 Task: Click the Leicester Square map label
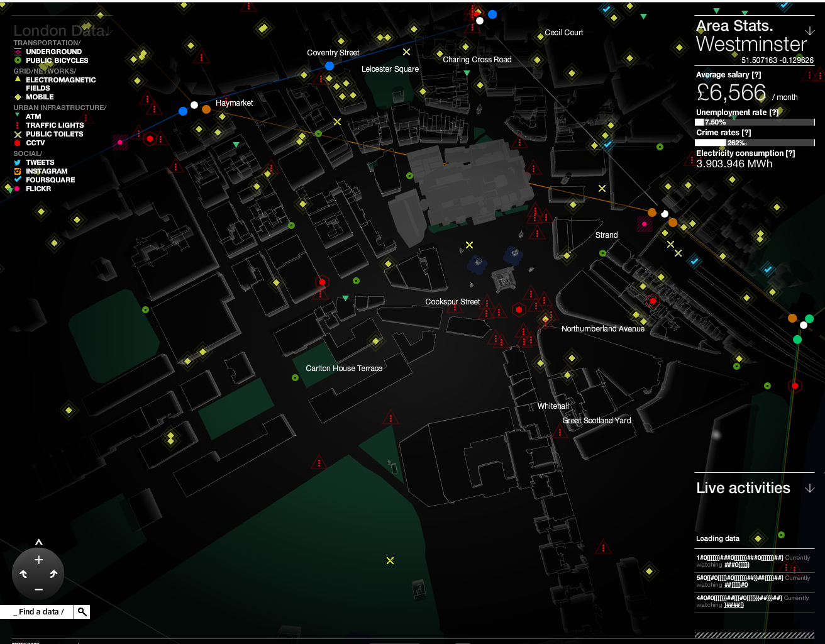pos(390,69)
